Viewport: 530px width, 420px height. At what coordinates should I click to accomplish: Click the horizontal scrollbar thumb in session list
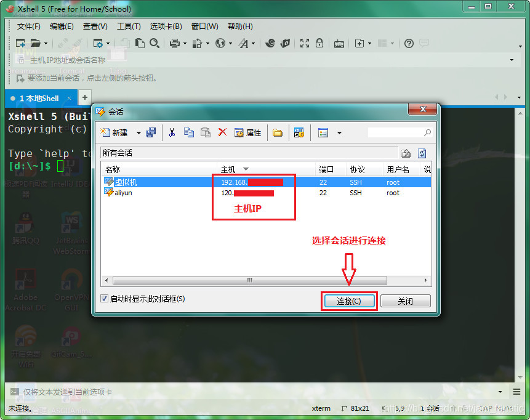[250, 280]
